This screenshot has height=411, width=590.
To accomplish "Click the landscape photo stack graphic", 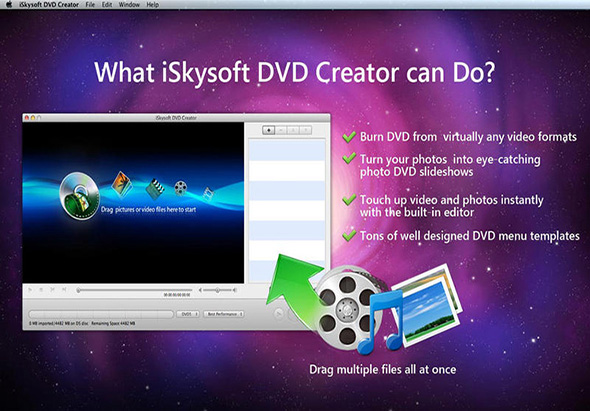I will (x=429, y=305).
